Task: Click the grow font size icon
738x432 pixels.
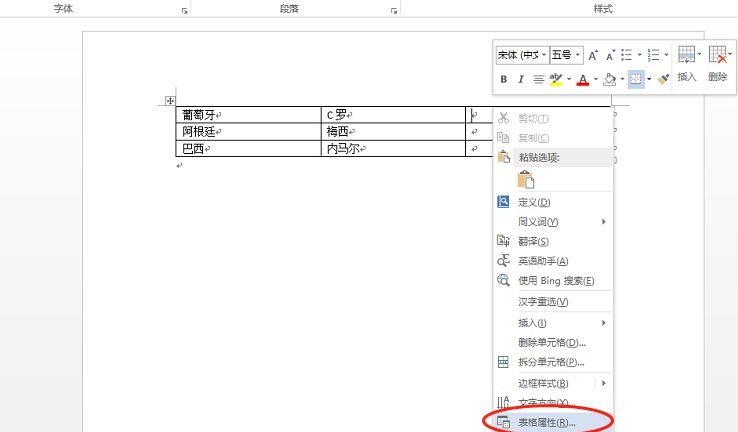Action: pos(593,55)
